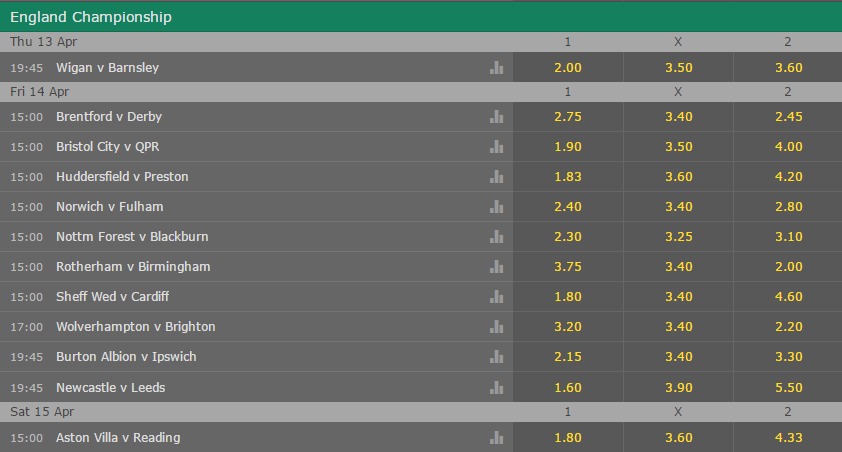Viewport: 842px width, 452px height.
Task: Pick Reading away win odds 4.33
Action: [788, 438]
